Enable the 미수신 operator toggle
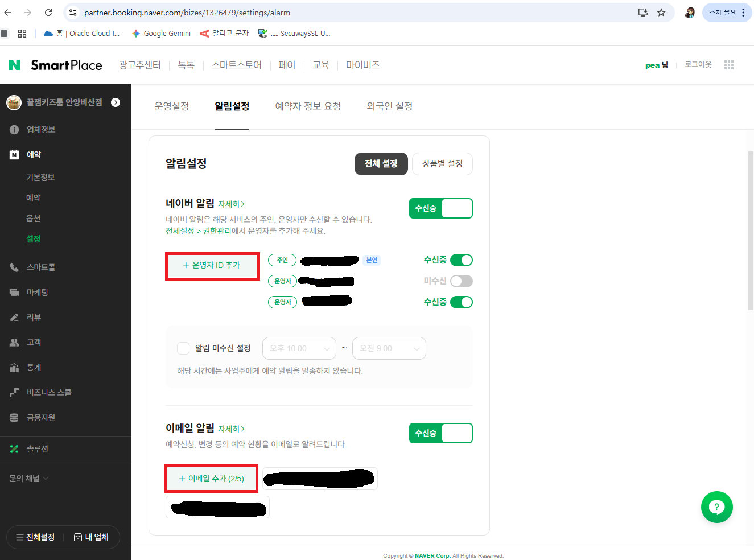Image resolution: width=754 pixels, height=560 pixels. 461,281
